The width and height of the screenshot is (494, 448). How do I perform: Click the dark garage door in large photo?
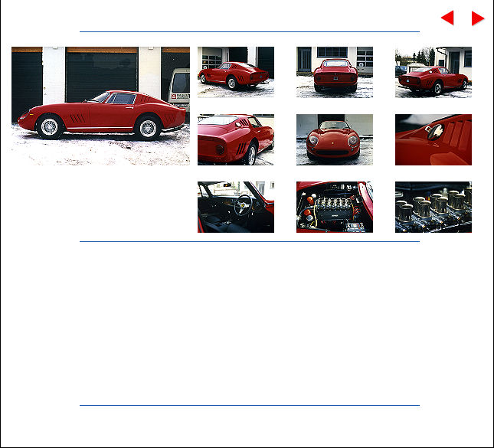pos(101,73)
